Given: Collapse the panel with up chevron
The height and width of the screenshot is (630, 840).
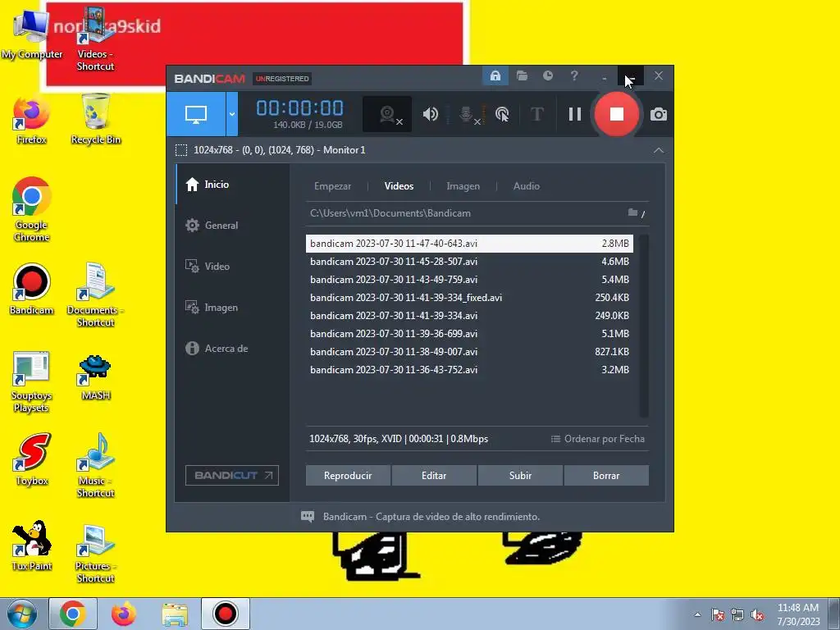Looking at the screenshot, I should pyautogui.click(x=659, y=151).
